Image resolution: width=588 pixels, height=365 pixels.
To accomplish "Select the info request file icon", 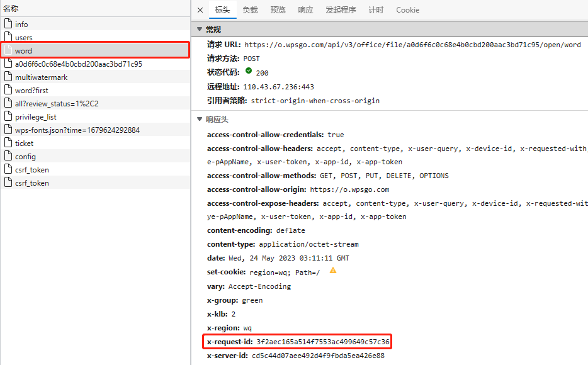I will tap(8, 24).
